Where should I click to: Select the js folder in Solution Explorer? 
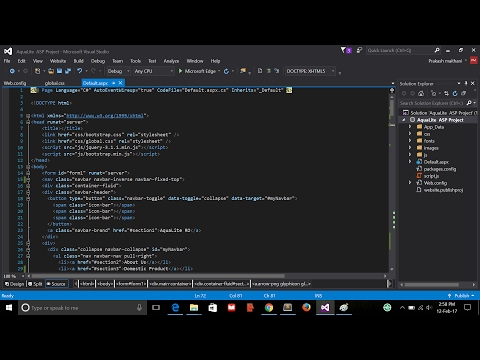[x=422, y=155]
